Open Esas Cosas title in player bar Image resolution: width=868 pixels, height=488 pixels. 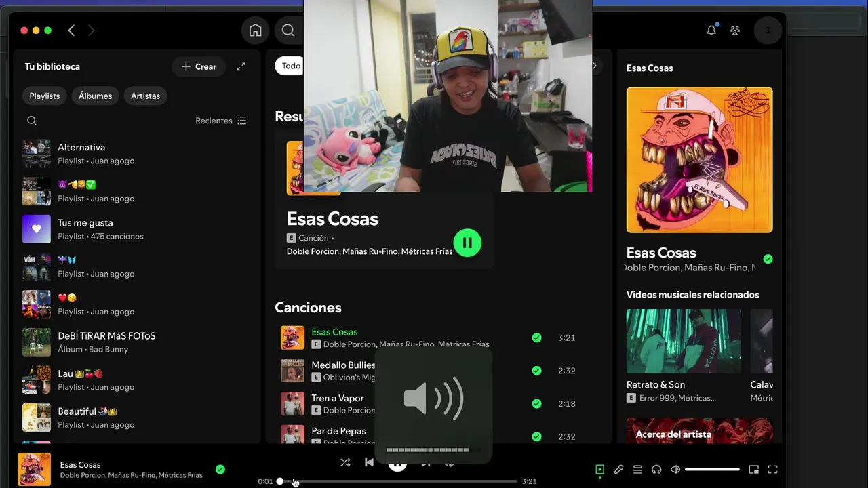coord(80,464)
